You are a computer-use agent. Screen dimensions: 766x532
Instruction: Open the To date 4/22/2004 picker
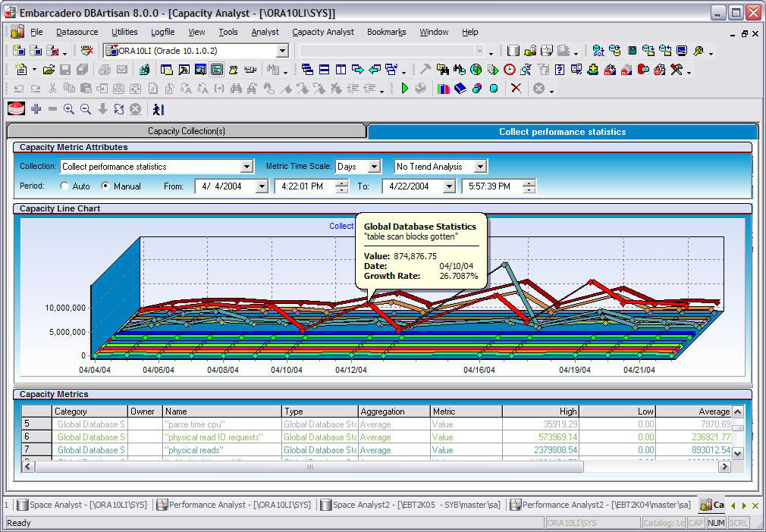[449, 186]
